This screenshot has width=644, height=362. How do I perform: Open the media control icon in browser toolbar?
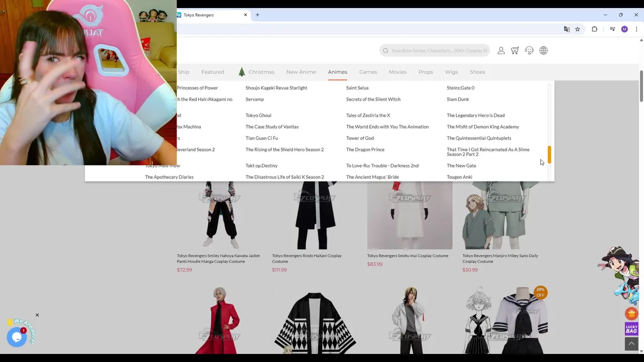[x=612, y=29]
